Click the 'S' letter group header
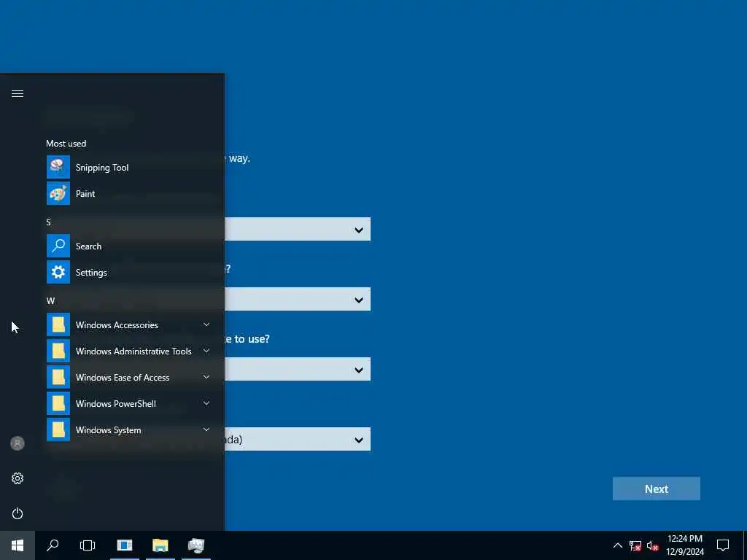 coord(48,222)
